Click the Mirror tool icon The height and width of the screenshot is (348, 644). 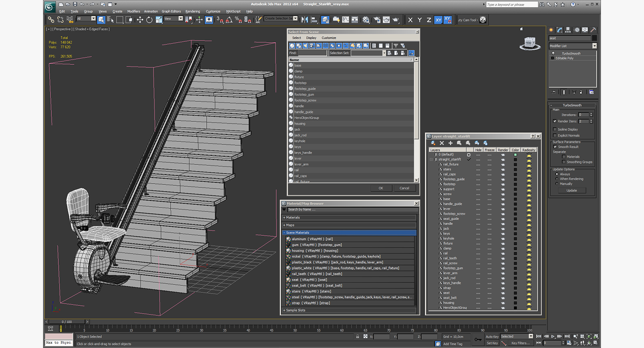tap(305, 20)
